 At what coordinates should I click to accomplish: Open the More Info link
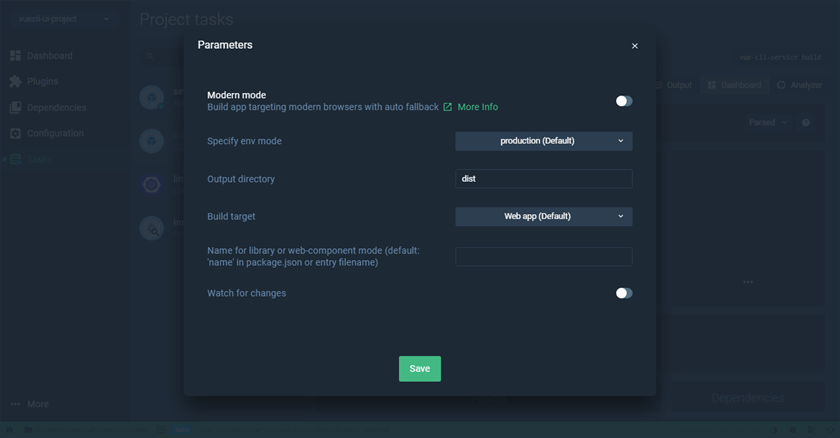click(x=477, y=107)
